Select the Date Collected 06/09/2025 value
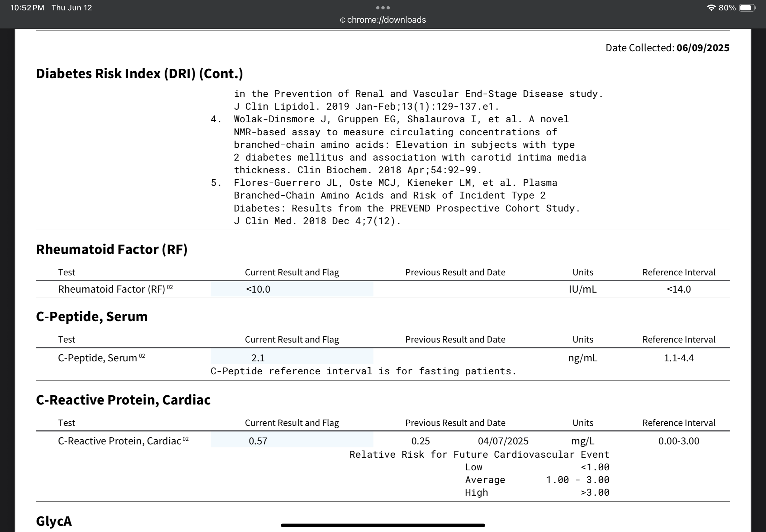The image size is (766, 532). point(703,48)
